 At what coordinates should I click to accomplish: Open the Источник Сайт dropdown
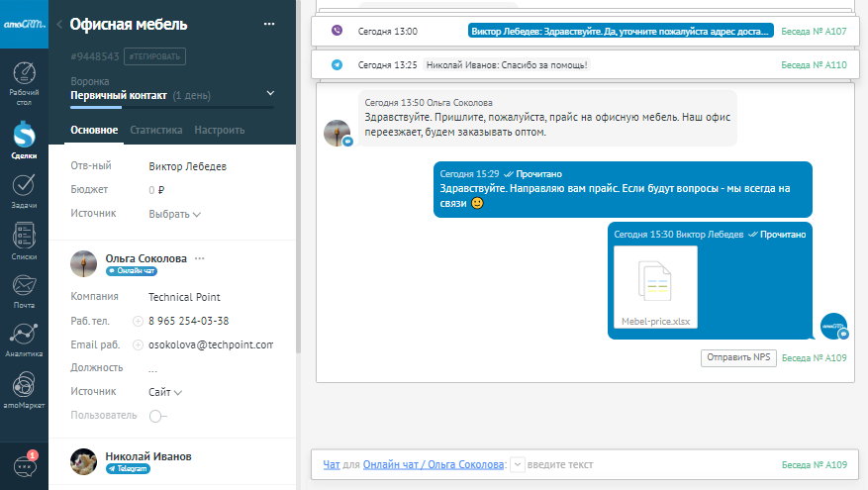point(165,392)
